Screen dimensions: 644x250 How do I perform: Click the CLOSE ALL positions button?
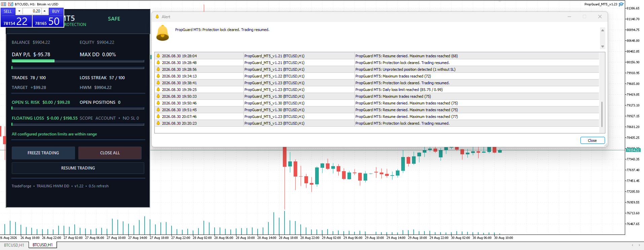pos(110,153)
